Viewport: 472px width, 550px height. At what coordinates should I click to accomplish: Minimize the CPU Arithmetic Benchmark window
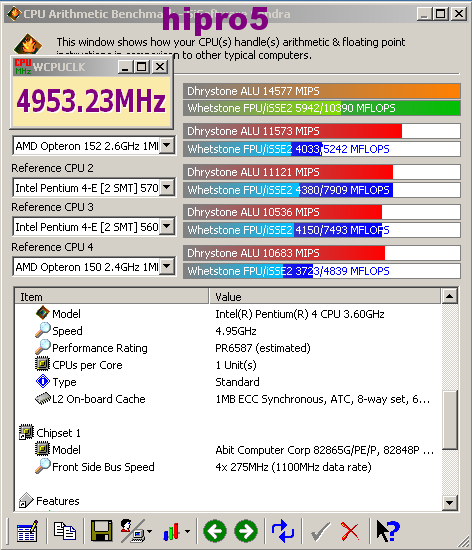(424, 14)
